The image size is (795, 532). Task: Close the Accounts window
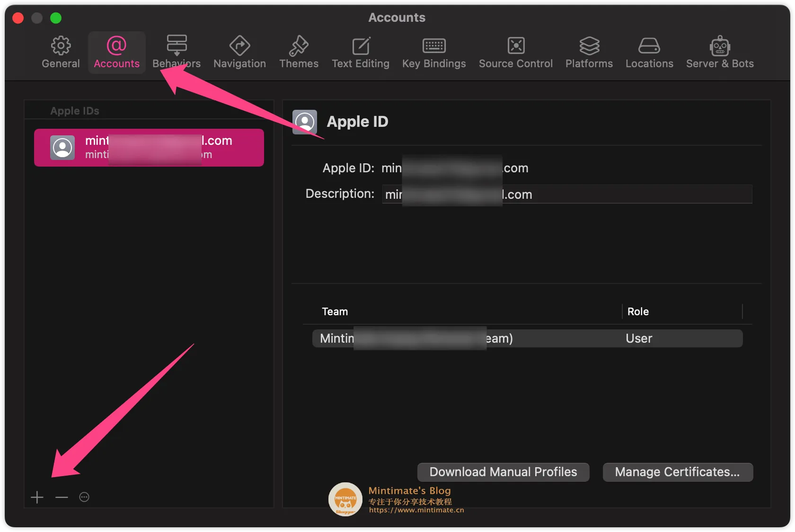(18, 18)
